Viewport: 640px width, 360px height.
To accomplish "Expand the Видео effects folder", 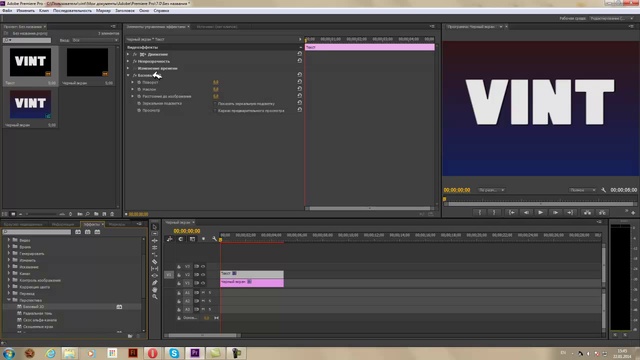I will coord(9,240).
